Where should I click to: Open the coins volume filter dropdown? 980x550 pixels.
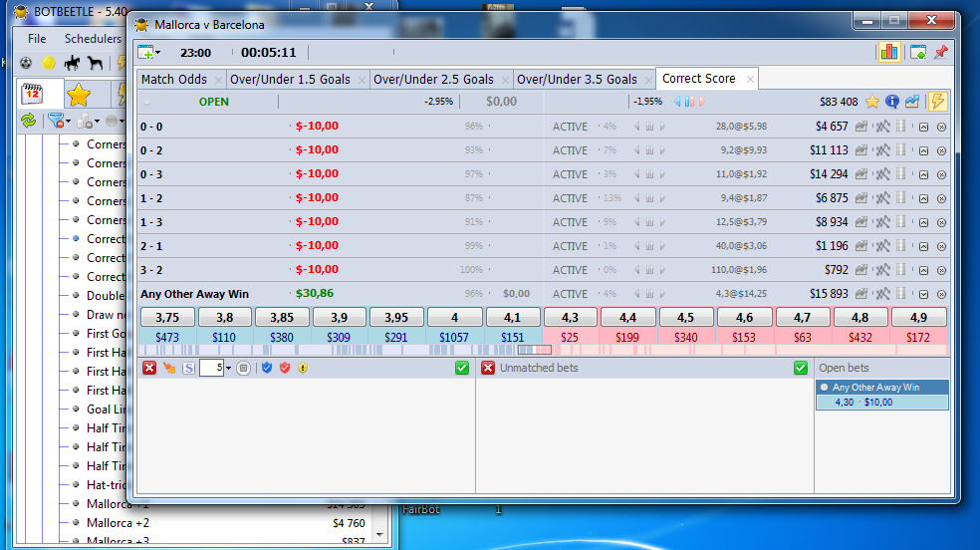[x=88, y=121]
